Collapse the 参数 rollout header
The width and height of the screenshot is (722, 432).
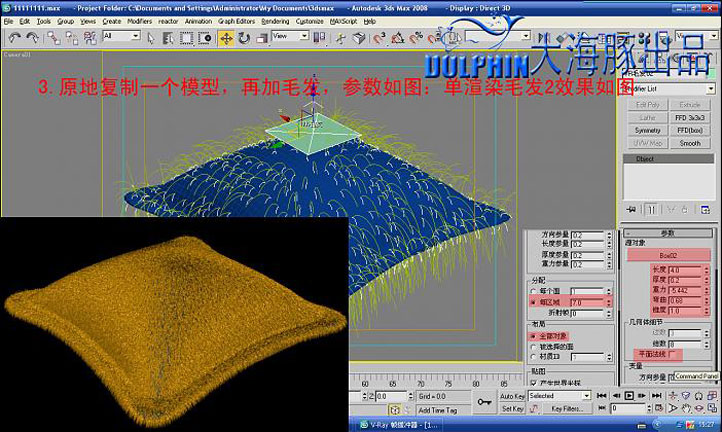(667, 233)
